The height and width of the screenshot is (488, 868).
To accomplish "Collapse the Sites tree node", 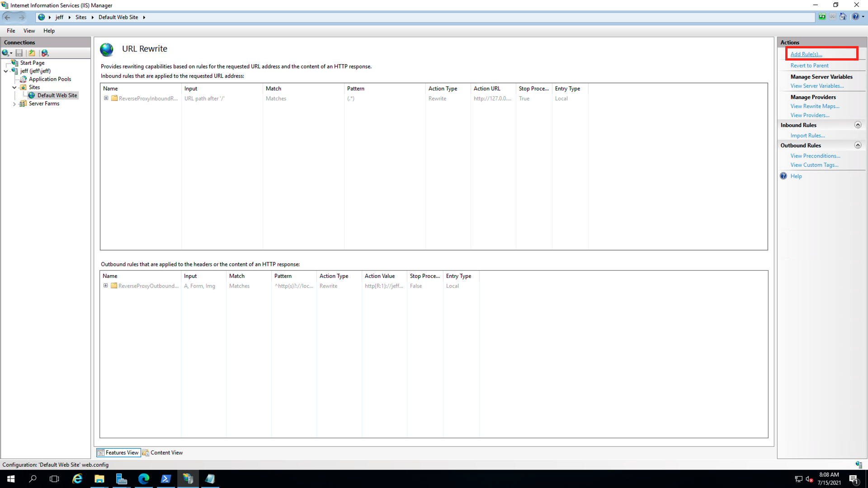I will tap(14, 87).
